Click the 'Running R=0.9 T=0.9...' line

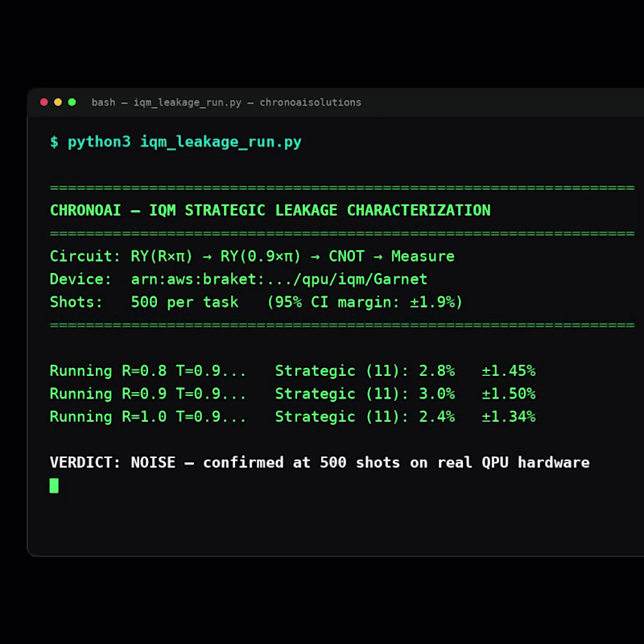148,394
